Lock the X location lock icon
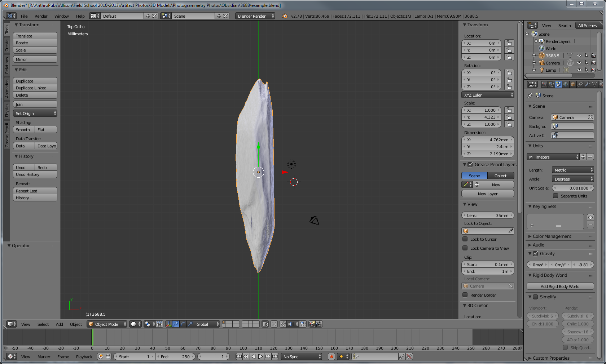The width and height of the screenshot is (606, 364). (509, 43)
